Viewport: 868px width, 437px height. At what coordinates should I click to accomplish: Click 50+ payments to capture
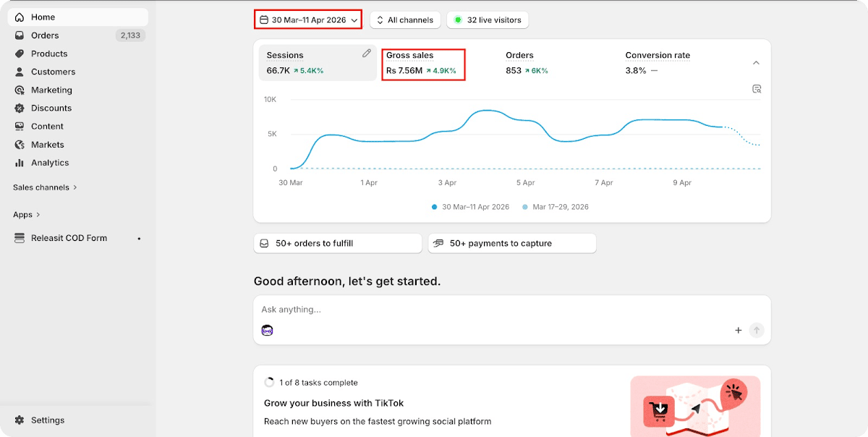point(512,244)
